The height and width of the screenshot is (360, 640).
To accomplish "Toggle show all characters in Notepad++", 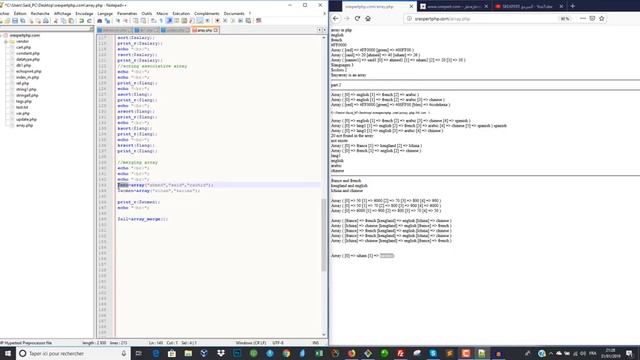I will tap(161, 21).
